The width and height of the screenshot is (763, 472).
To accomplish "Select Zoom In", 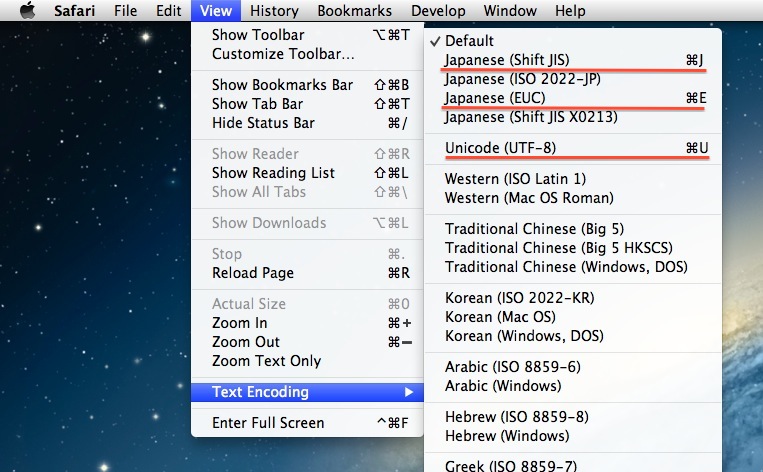I will 308,323.
